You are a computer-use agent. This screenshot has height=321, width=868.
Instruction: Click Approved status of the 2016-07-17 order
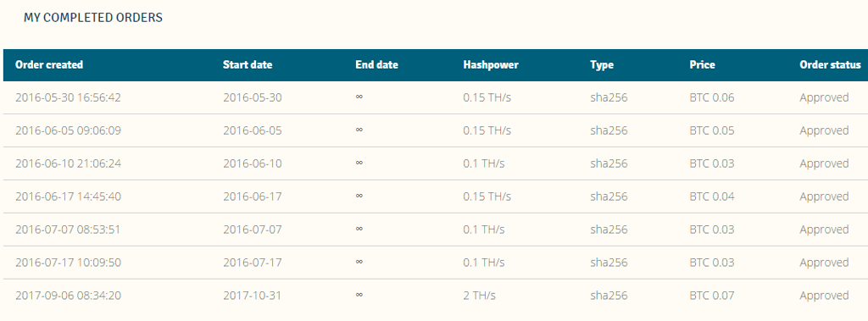coord(824,263)
